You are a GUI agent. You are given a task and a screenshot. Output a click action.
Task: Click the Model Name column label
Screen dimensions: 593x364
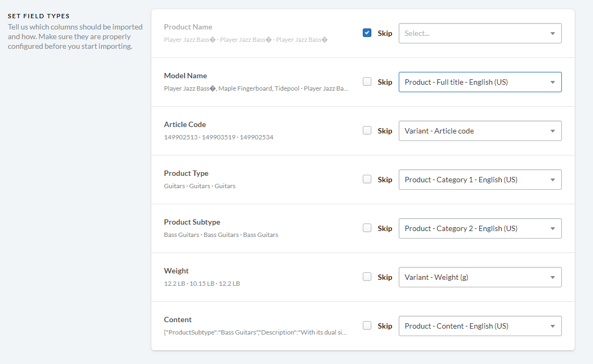(x=185, y=76)
